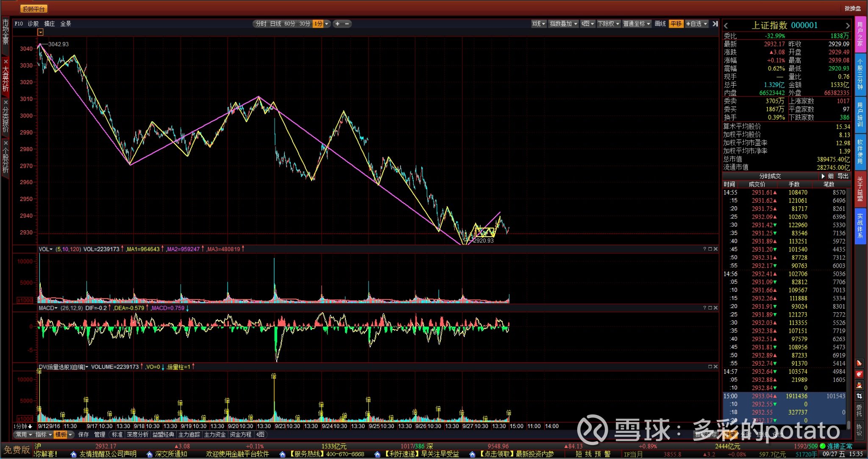
Task: Click the zoom out minus button
Action: point(347,24)
